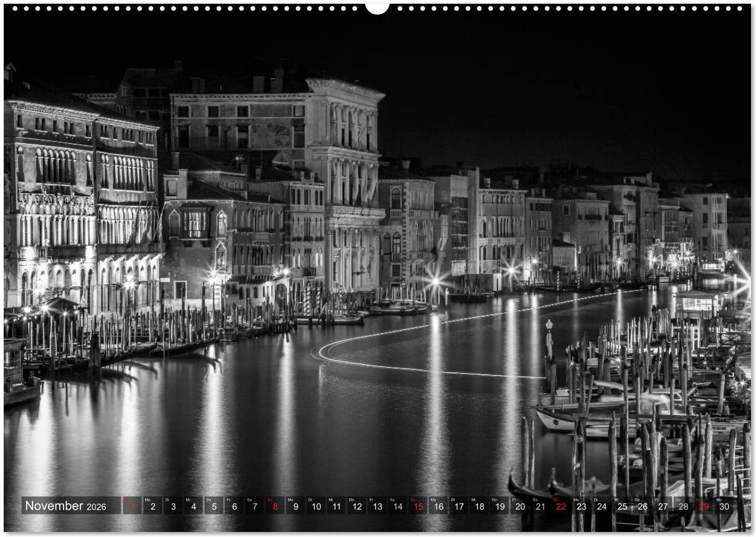Click date 20 in the calendar row
Viewport: 756px width, 537px height.
point(520,506)
